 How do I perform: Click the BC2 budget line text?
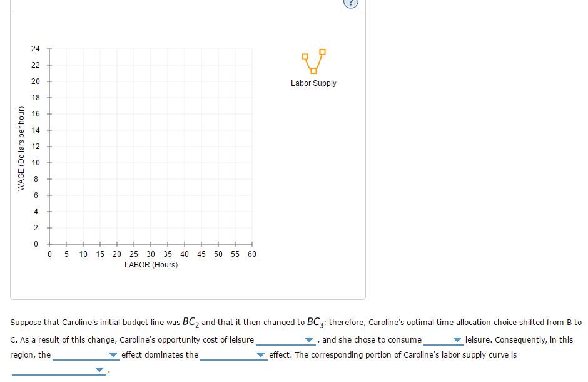190,323
